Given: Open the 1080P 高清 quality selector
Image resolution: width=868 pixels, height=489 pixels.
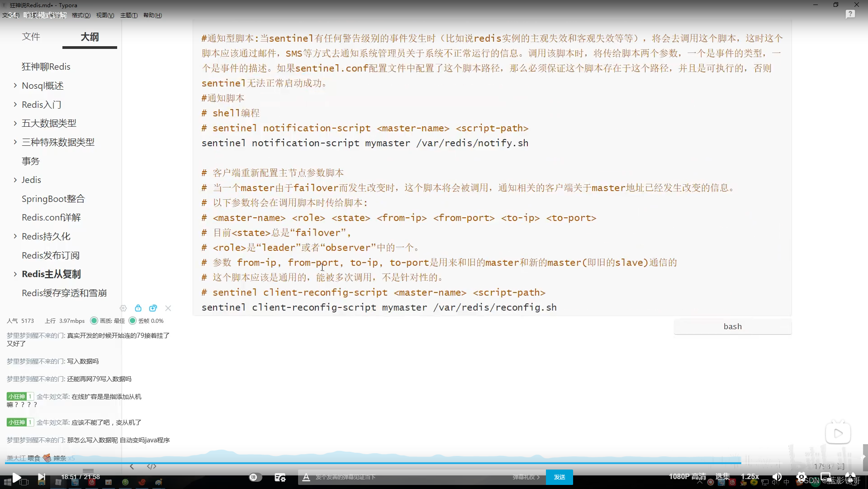Looking at the screenshot, I should 688,476.
